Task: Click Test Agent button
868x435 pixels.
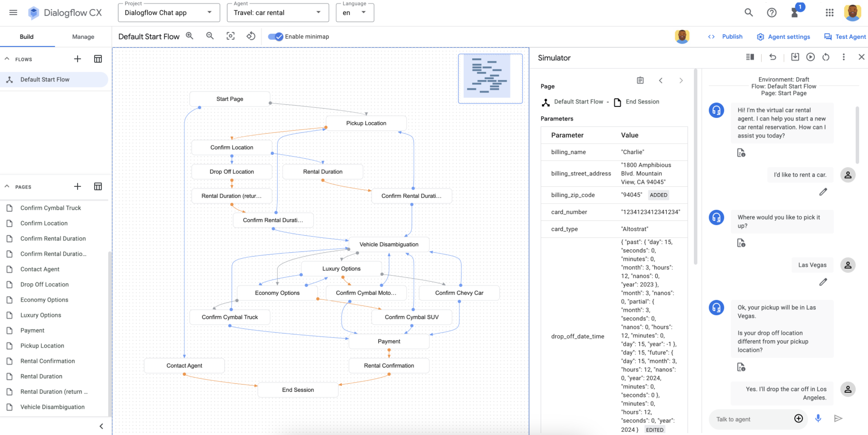Action: point(845,37)
